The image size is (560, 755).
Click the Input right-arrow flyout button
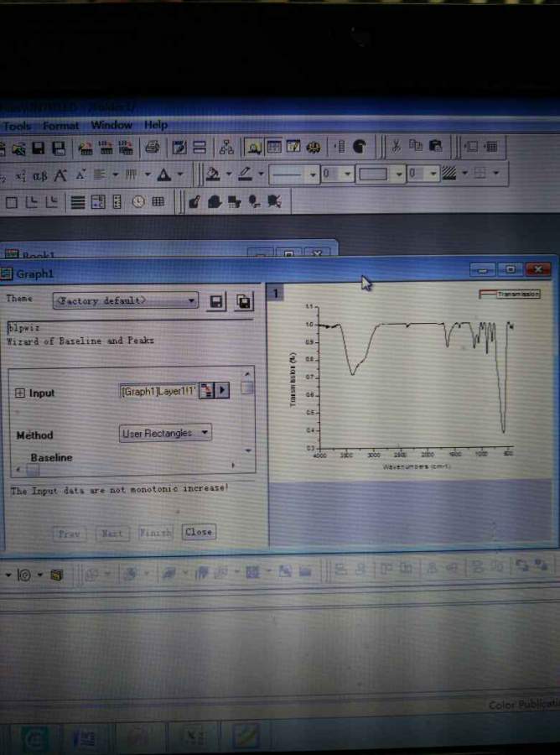pos(222,389)
